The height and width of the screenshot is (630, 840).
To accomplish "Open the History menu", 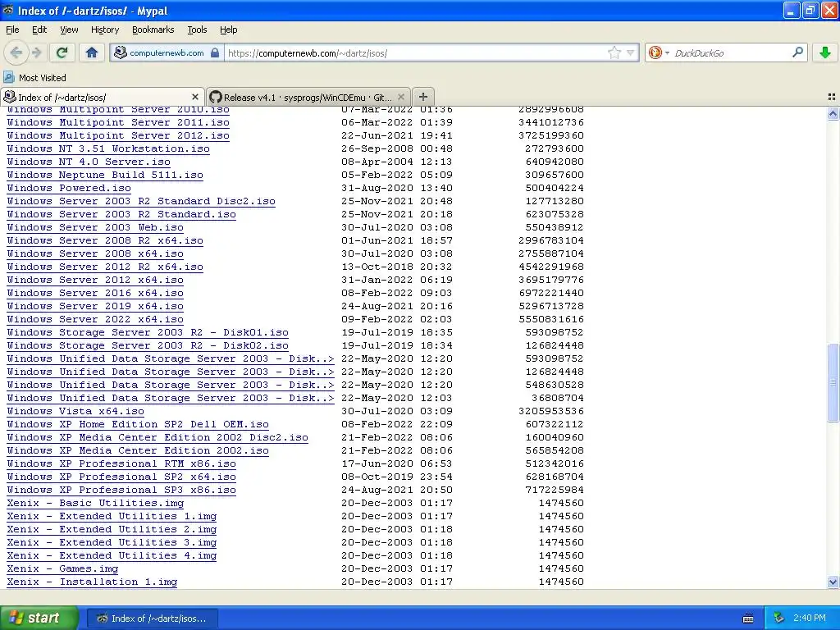I will (x=105, y=30).
